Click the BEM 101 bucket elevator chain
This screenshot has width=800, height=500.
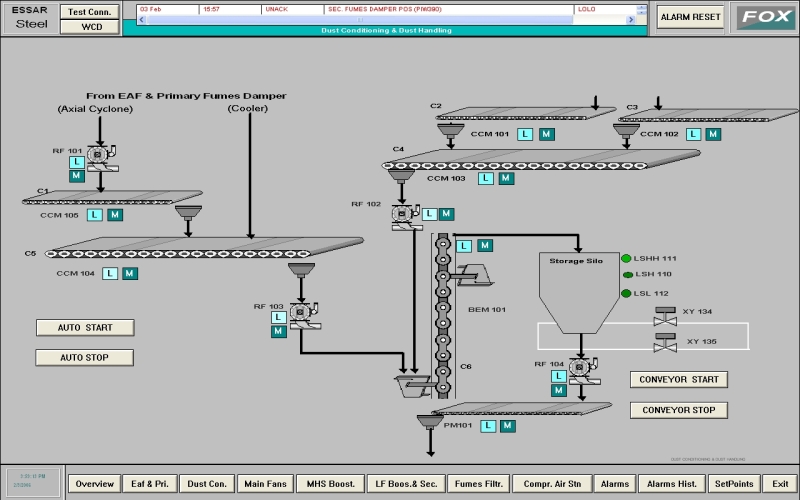click(442, 316)
